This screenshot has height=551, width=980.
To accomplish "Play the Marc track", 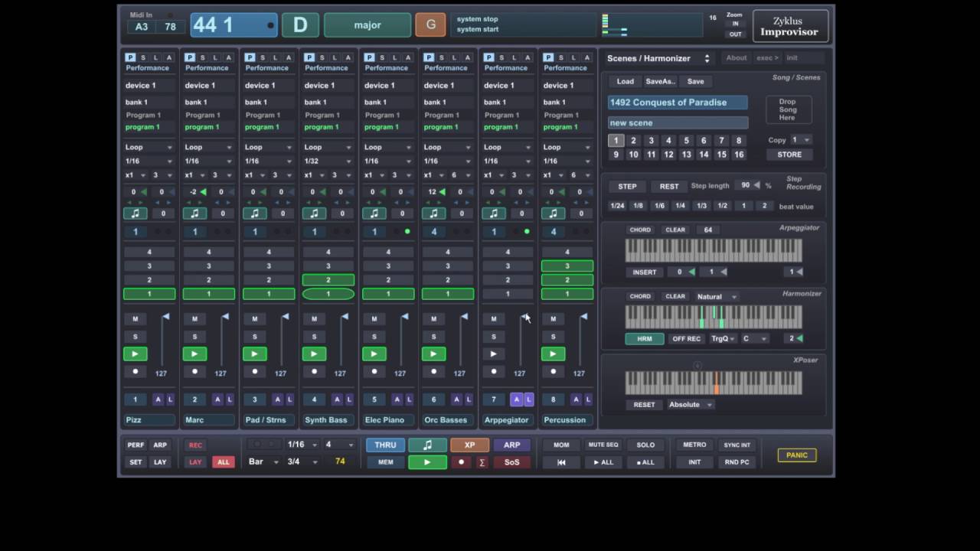I will pyautogui.click(x=194, y=354).
